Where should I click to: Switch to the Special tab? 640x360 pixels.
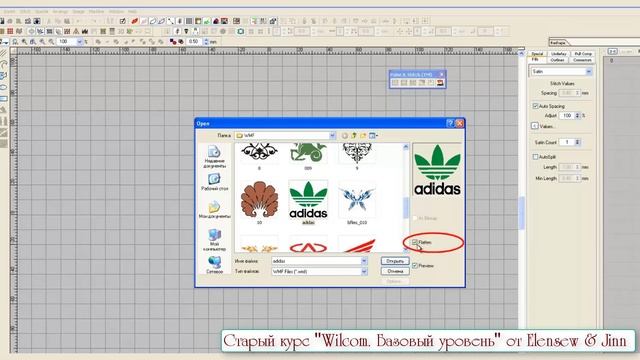[537, 54]
